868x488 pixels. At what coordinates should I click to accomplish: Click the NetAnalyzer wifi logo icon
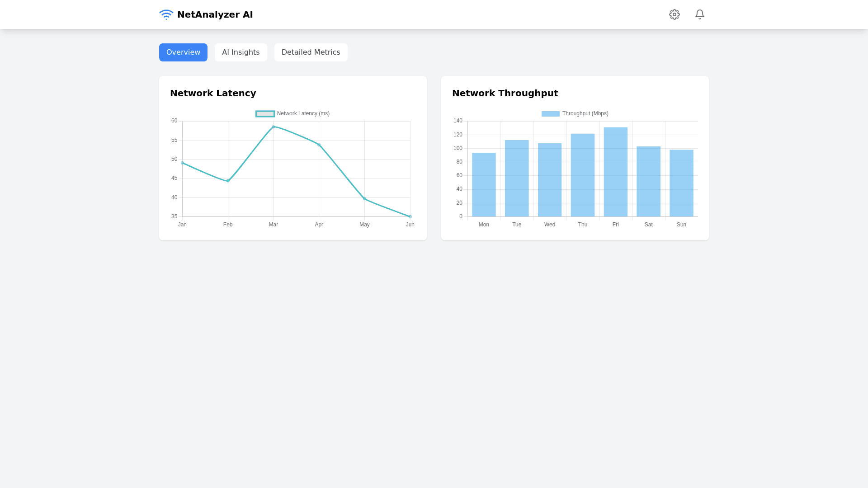(166, 14)
